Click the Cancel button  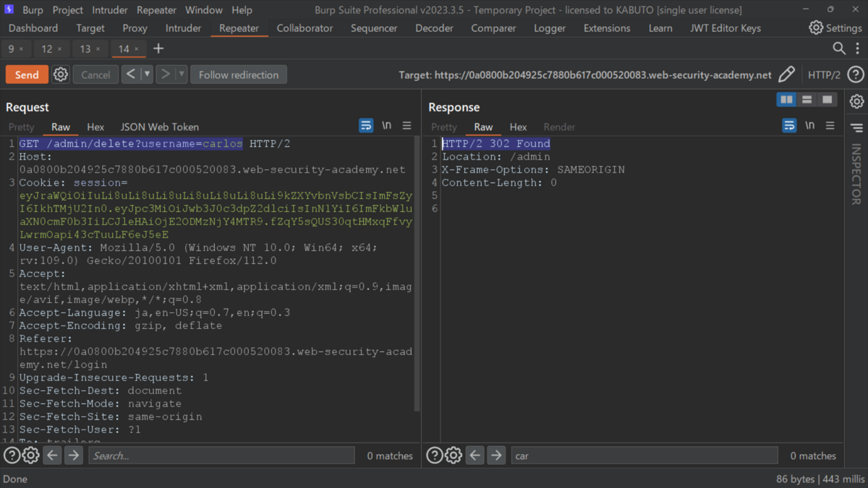pos(95,74)
